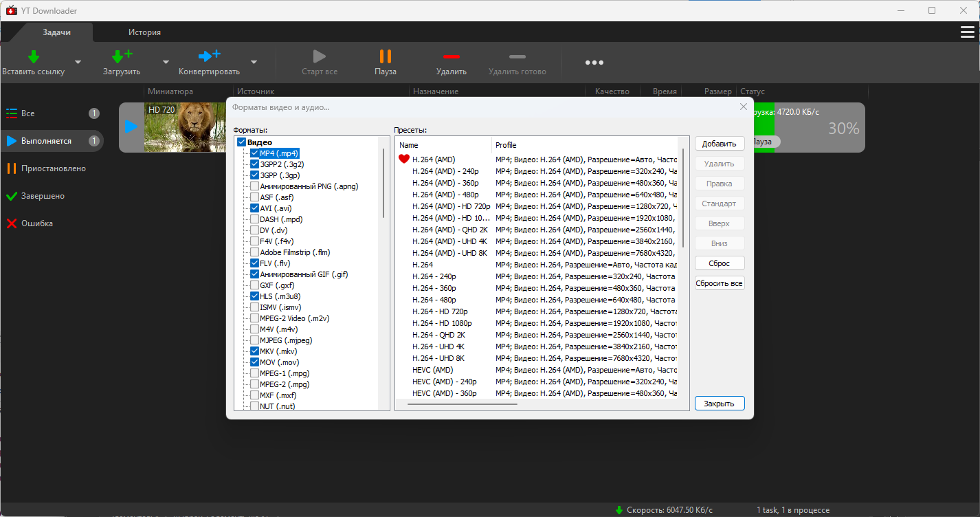Viewport: 980px width, 517px height.
Task: Uncheck the Анимированный GIF (.gif) checkbox
Action: click(x=255, y=274)
